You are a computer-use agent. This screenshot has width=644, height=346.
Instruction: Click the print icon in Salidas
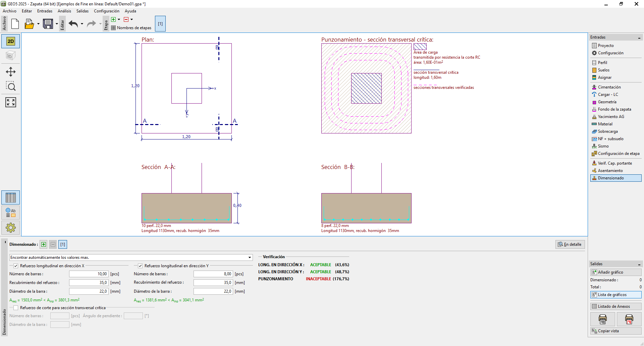point(602,319)
